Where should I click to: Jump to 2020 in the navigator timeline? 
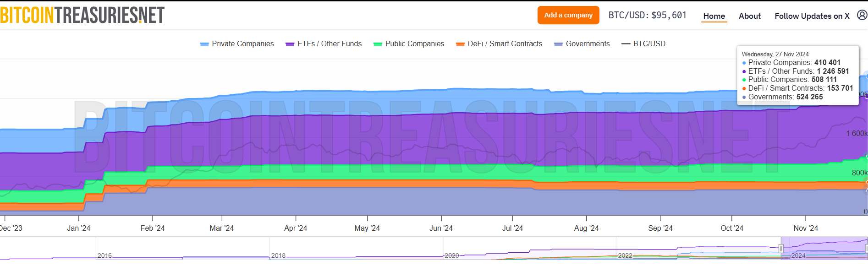click(451, 255)
